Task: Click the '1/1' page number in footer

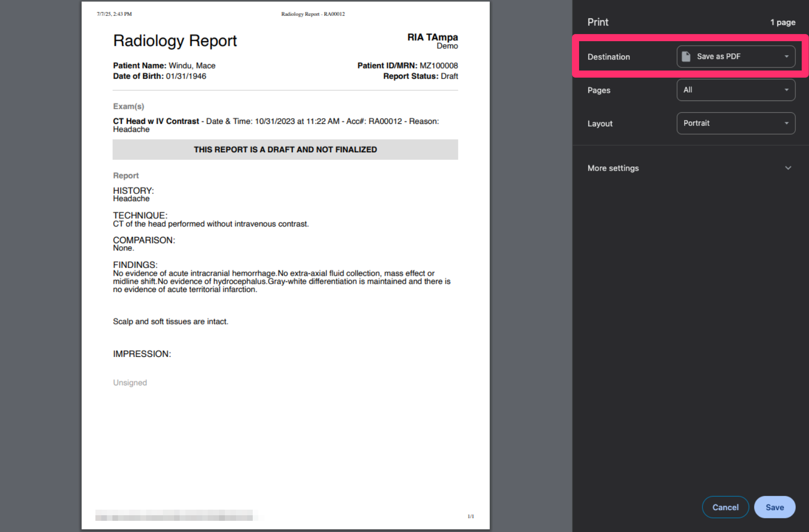Action: (x=470, y=516)
